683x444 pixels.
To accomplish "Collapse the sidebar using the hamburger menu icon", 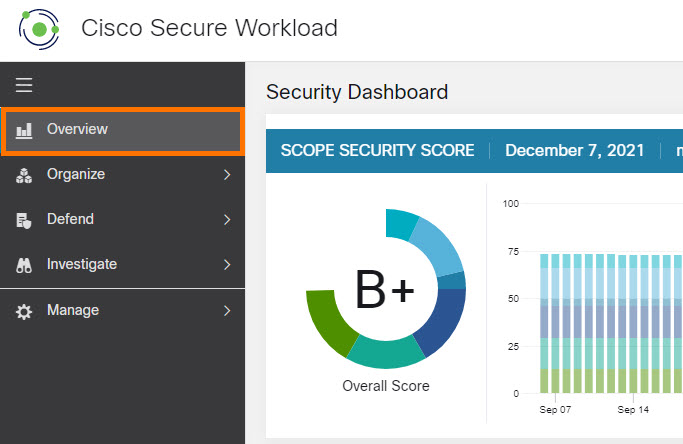I will pyautogui.click(x=24, y=85).
